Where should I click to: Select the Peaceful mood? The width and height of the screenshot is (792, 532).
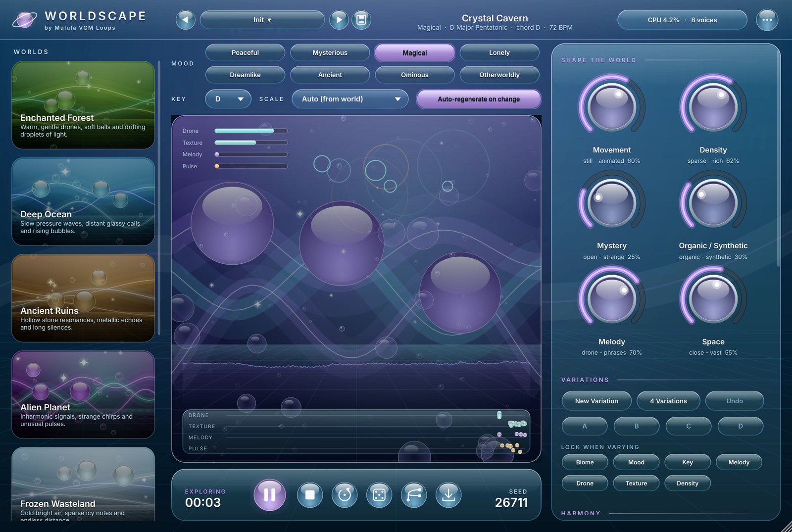coord(245,52)
